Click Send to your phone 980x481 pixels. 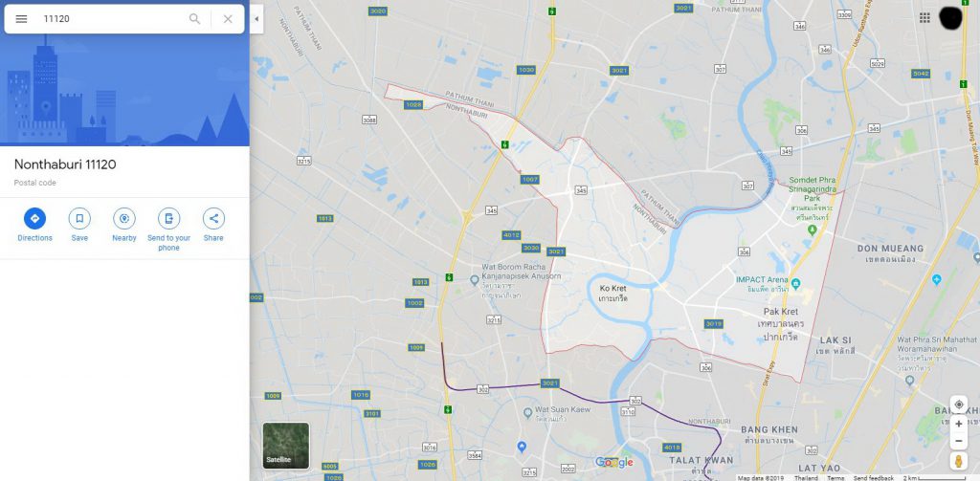168,219
